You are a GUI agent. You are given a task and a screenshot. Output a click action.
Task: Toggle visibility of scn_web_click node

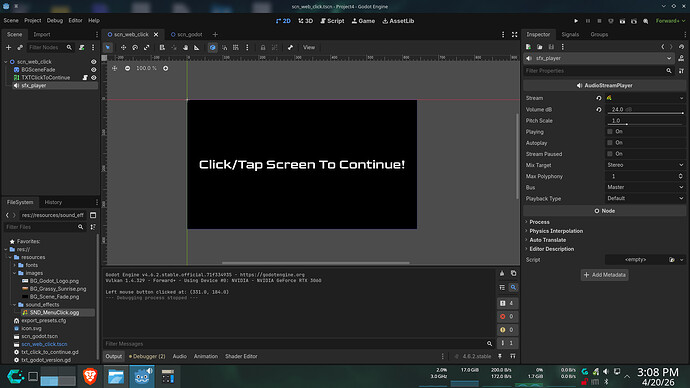(x=93, y=62)
